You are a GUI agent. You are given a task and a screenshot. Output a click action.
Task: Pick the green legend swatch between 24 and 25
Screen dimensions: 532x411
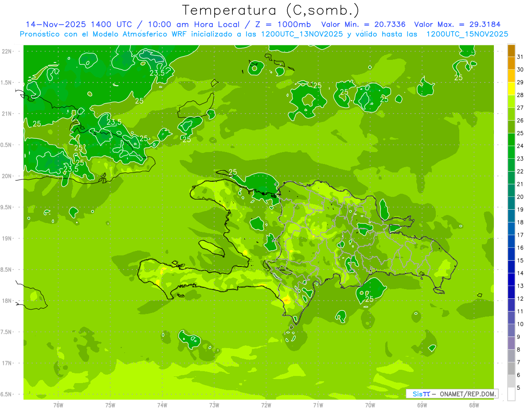[x=511, y=139]
